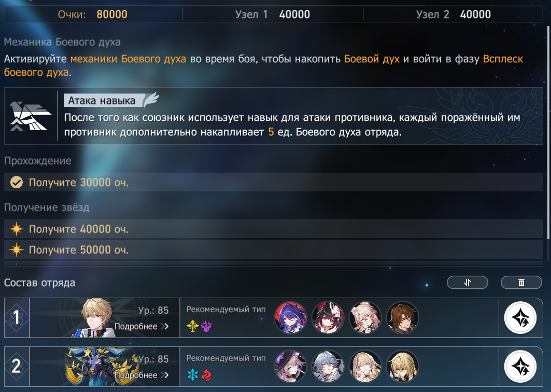The image size is (551, 392).
Task: Expand Подробнее details for node 2 boss
Action: point(142,375)
